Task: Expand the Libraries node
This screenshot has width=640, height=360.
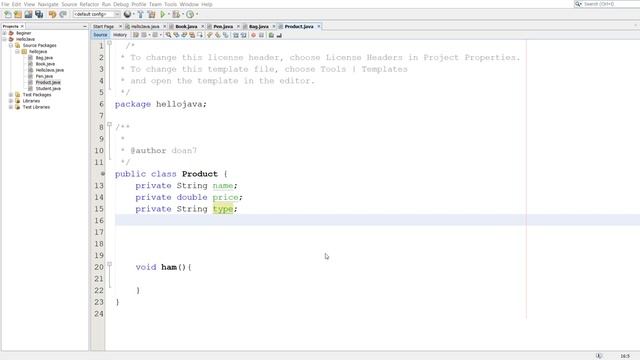Action: click(x=11, y=101)
